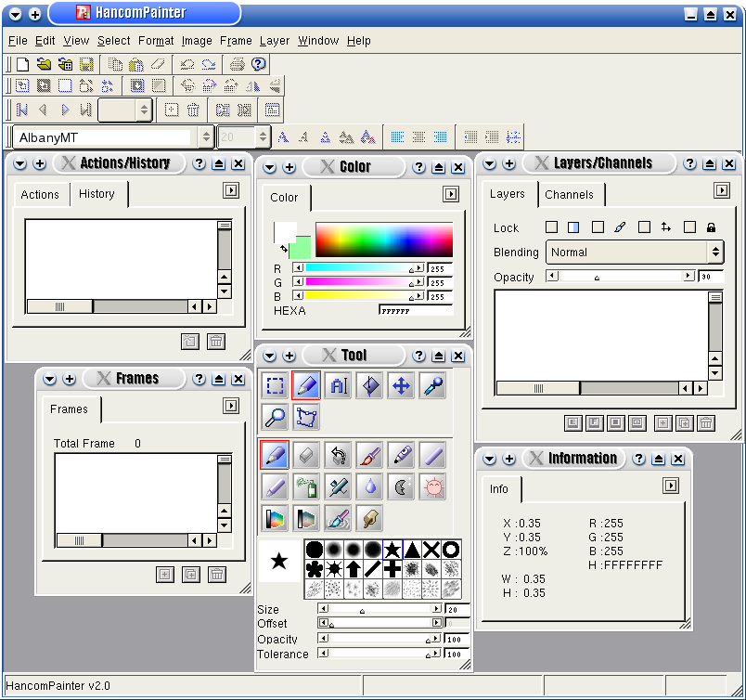This screenshot has width=746, height=700.
Task: Select the rectangular marquee selection tool
Action: click(275, 385)
